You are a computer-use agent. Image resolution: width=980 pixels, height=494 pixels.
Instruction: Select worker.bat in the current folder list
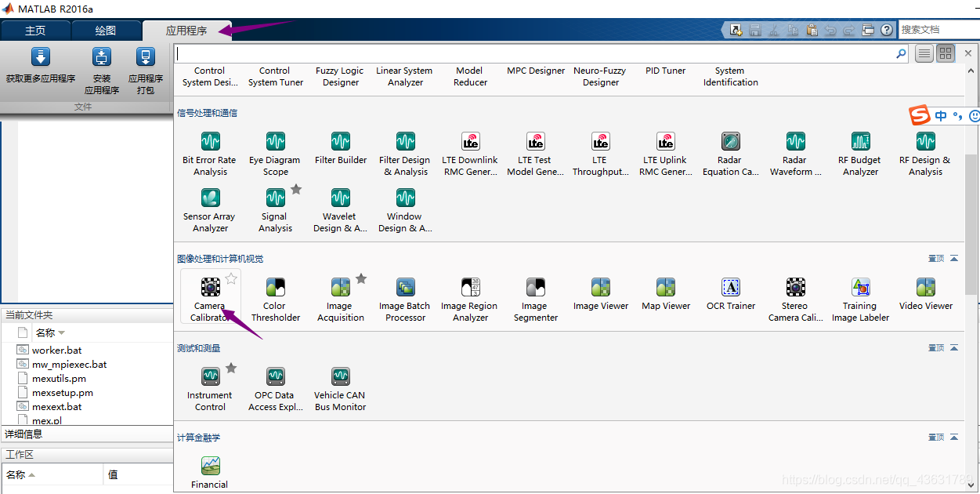pos(56,350)
